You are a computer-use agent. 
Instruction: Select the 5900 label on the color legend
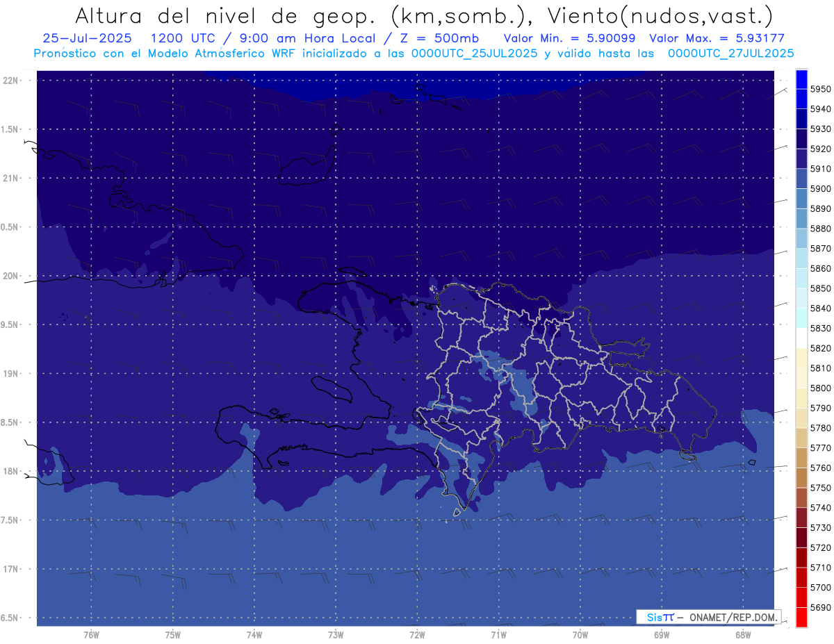pos(821,189)
